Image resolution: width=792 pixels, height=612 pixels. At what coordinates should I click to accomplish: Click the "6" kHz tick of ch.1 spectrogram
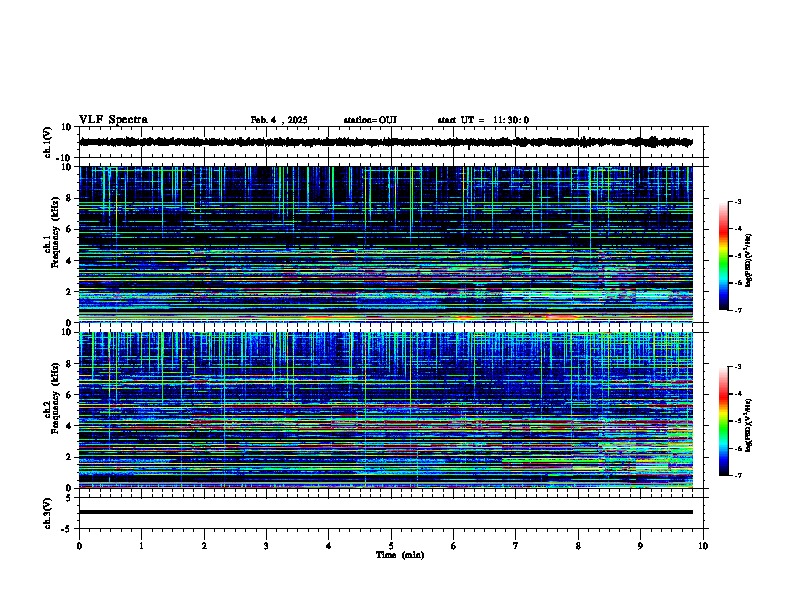click(x=69, y=229)
